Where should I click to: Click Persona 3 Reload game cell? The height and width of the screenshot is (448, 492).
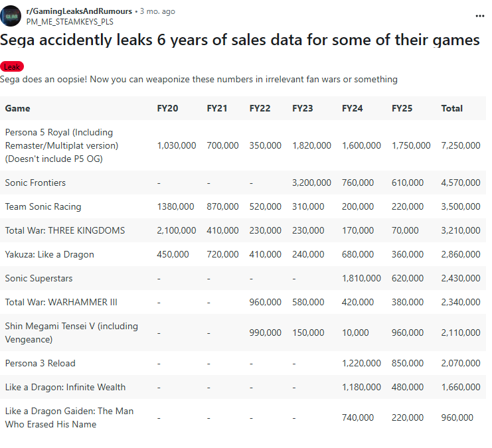pos(40,363)
